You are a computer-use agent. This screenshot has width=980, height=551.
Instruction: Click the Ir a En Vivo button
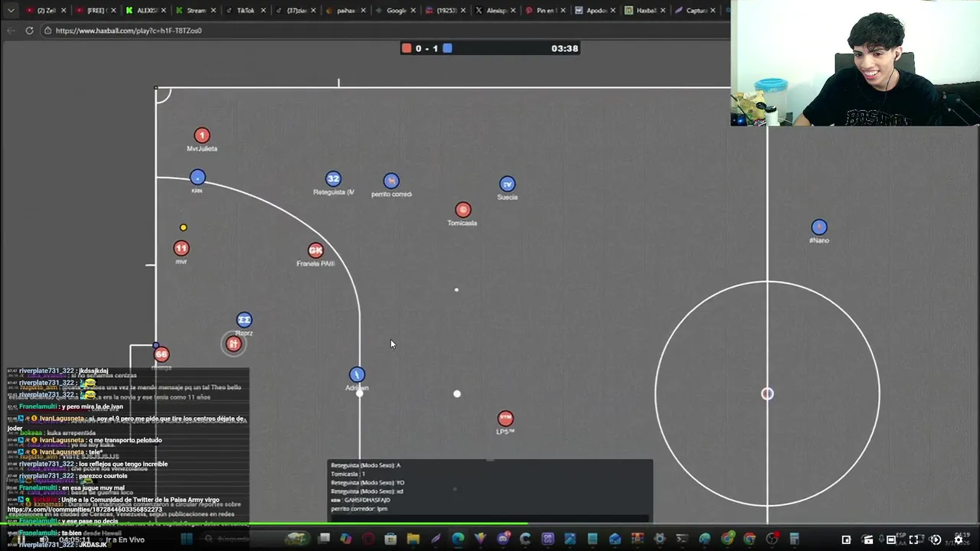tap(125, 540)
